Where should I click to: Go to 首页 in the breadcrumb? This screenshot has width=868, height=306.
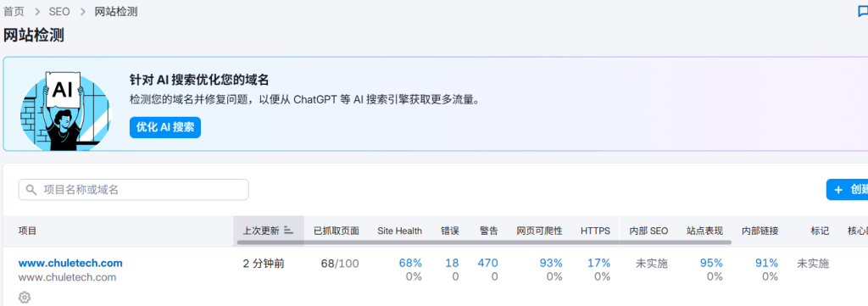point(14,12)
